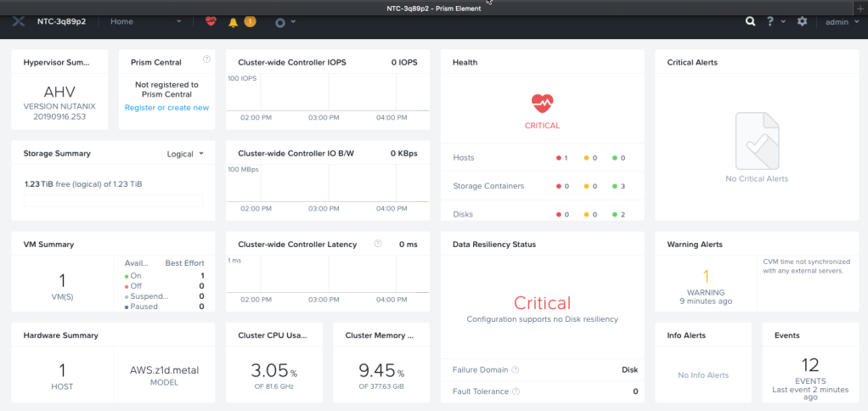868x411 pixels.
Task: Click the Paused VM status row
Action: (165, 307)
